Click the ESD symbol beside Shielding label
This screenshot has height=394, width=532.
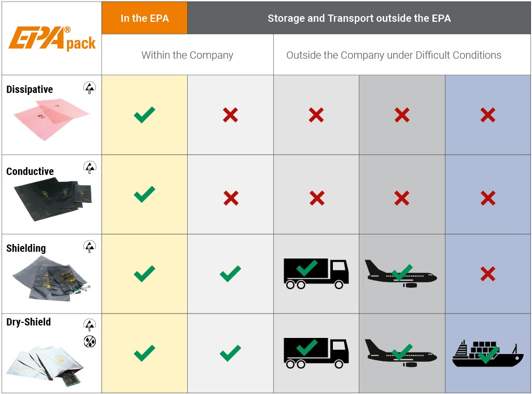coord(90,246)
